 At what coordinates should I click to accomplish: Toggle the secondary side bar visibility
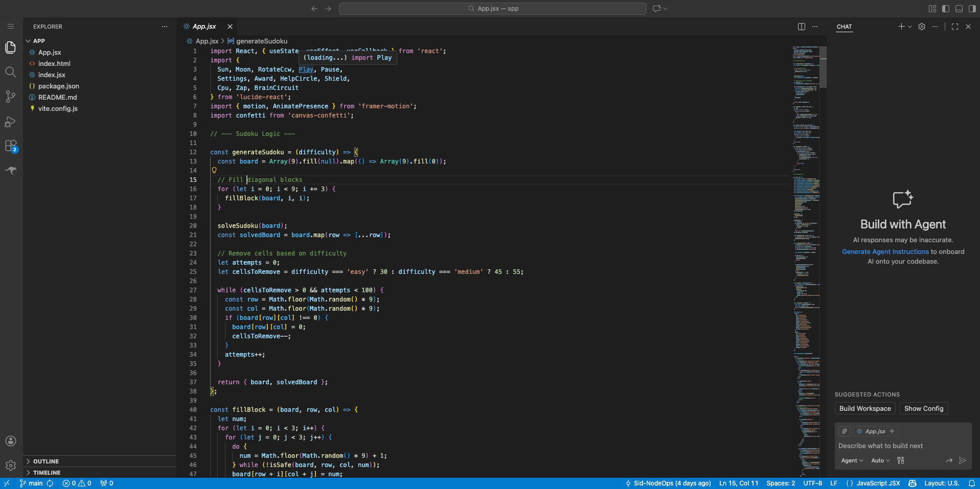pyautogui.click(x=972, y=9)
